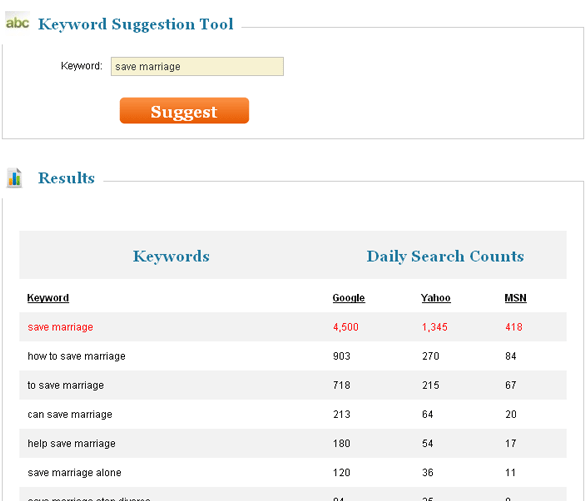Select 'save marriage alone' keyword
587x501 pixels.
pyautogui.click(x=74, y=473)
